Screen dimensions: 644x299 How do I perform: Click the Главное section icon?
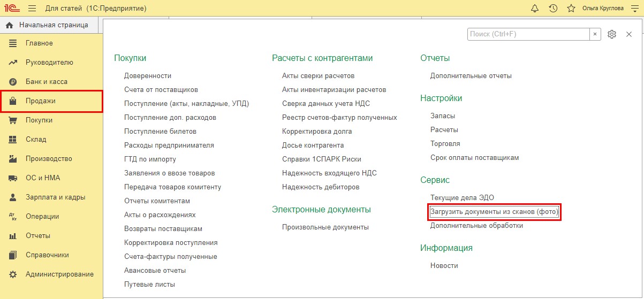[x=13, y=43]
